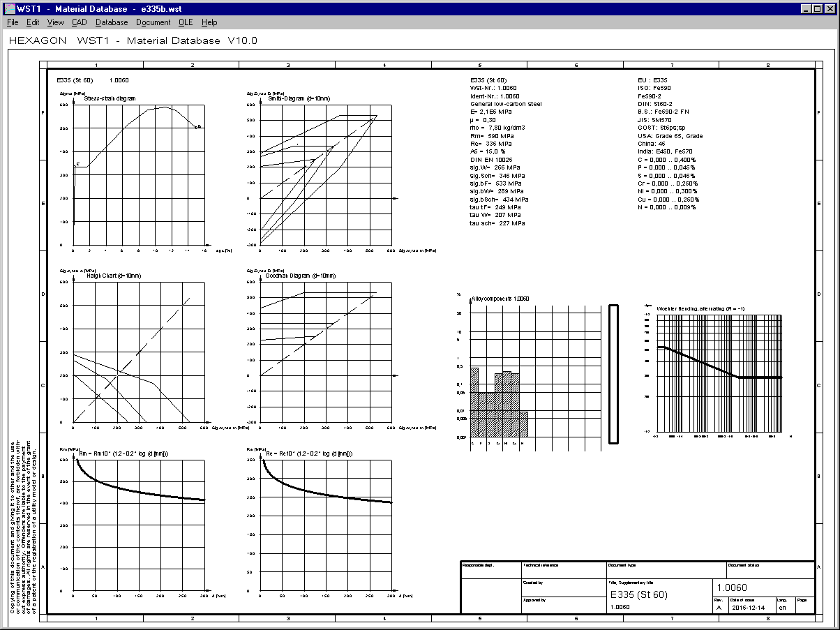Screen dimensions: 840x630
Task: Open the View menu
Action: (x=55, y=22)
